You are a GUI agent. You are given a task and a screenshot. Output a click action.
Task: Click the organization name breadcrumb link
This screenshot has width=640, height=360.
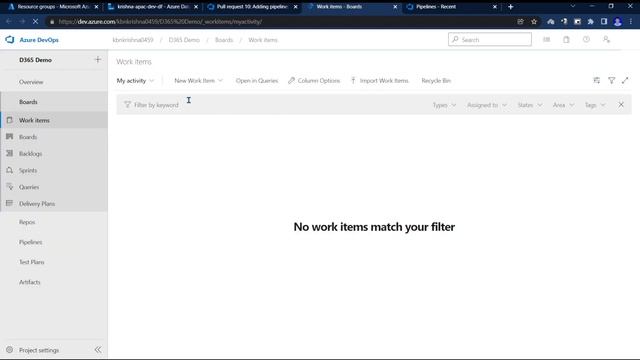click(133, 40)
